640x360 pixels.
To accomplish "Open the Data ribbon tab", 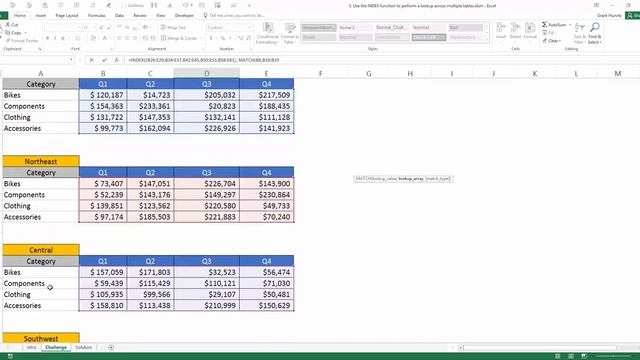I will [119, 16].
